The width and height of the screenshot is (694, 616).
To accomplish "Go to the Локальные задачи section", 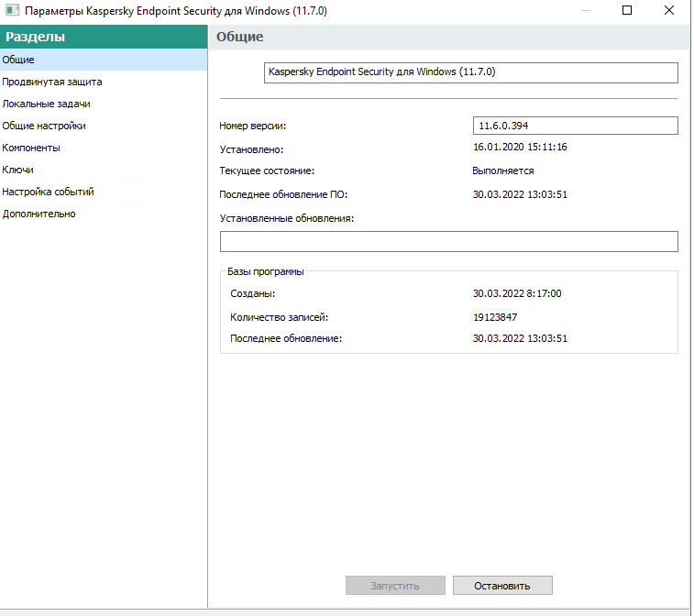I will (46, 104).
